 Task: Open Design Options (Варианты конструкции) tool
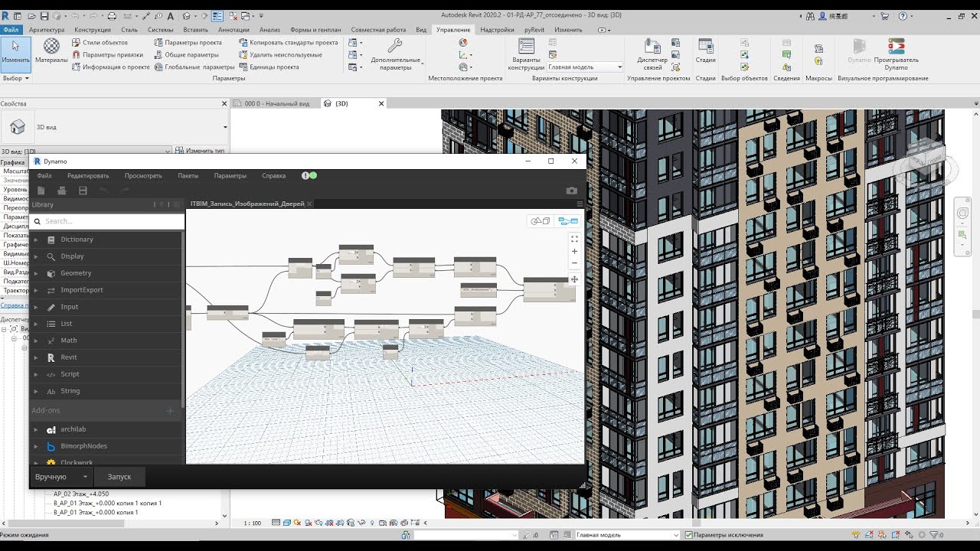[x=525, y=54]
